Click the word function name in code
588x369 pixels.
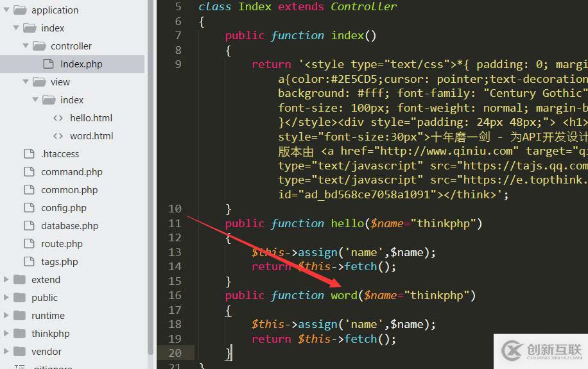(344, 295)
